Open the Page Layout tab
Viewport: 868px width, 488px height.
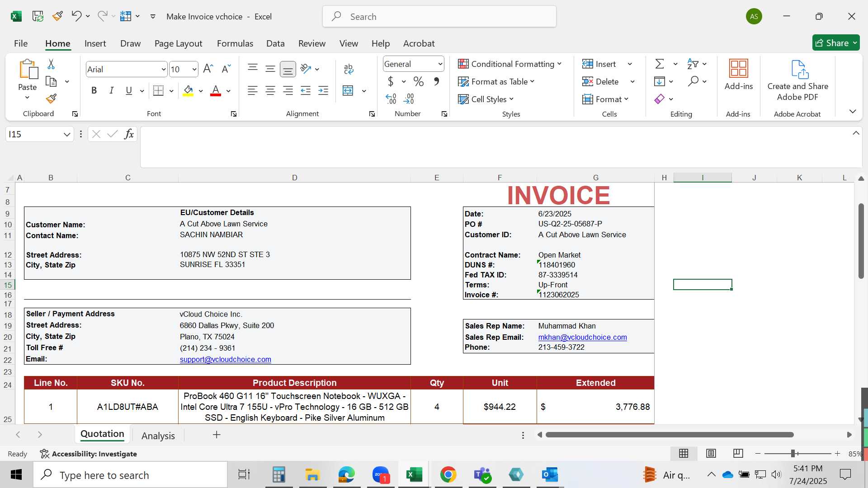pos(178,43)
